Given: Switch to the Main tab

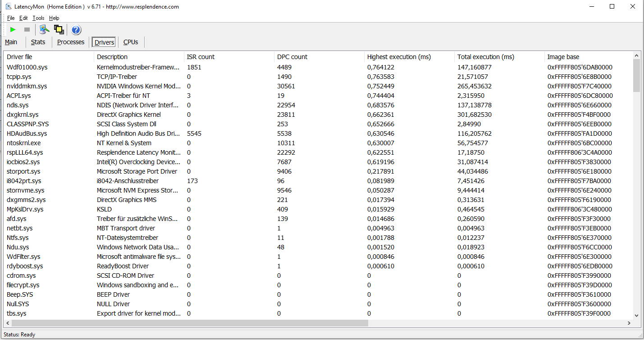Looking at the screenshot, I should (x=11, y=42).
